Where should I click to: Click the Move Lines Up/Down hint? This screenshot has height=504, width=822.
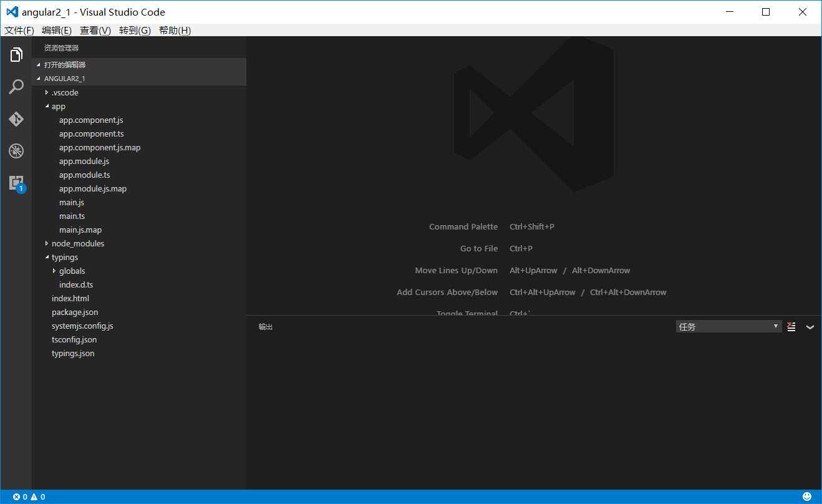(457, 270)
